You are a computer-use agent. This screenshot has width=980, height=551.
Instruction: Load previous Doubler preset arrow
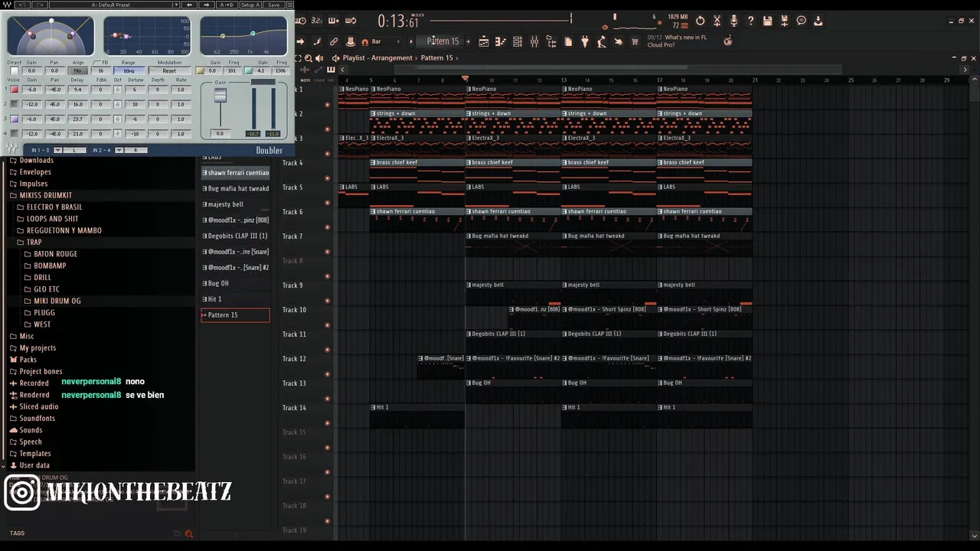pyautogui.click(x=190, y=5)
